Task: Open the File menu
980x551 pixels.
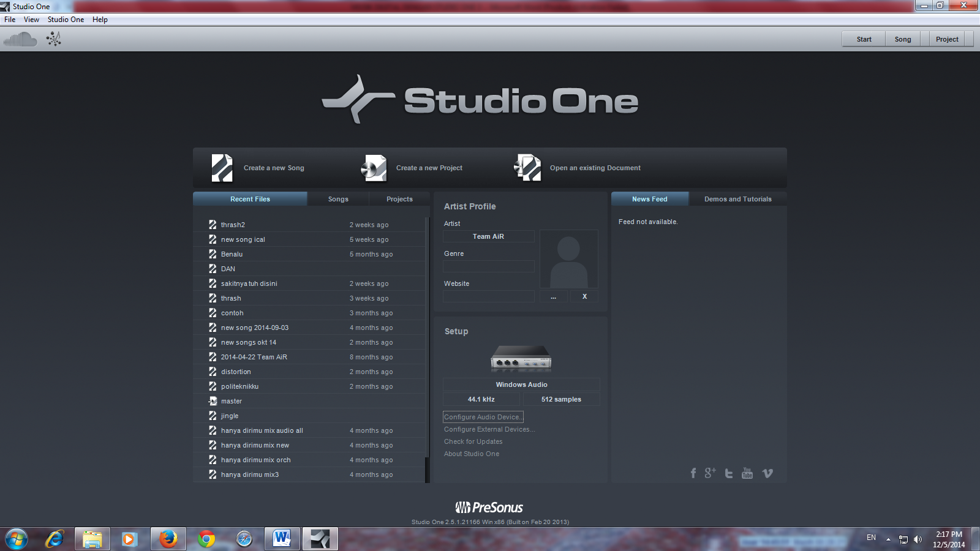Action: click(10, 20)
